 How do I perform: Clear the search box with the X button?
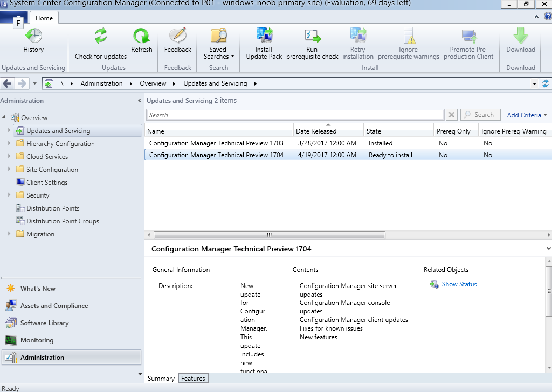pyautogui.click(x=452, y=115)
